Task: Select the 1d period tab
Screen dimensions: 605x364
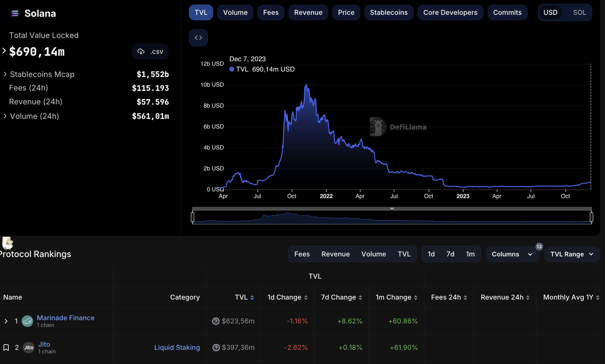Action: point(431,254)
